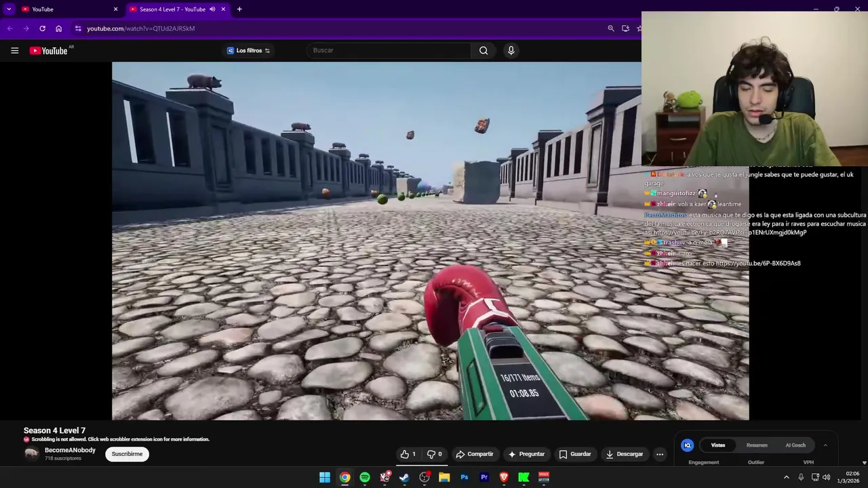Close the first YouTube tab
Image resolution: width=868 pixels, height=488 pixels.
click(115, 9)
